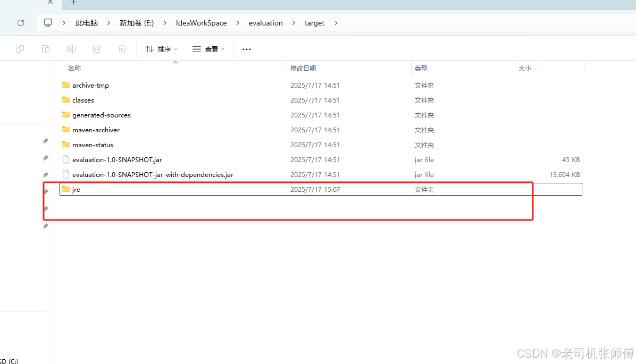Click the evaluation-1.0-SNAPSHOT.jar file icon
The height and width of the screenshot is (364, 636).
click(65, 159)
